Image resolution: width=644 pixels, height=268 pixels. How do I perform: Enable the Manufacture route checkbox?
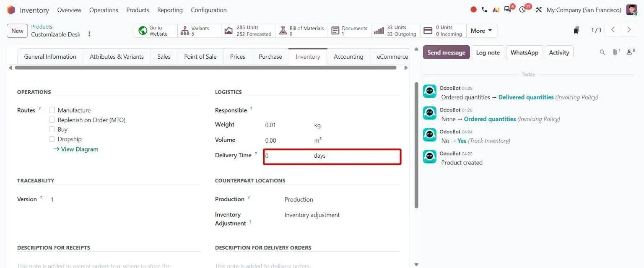[52, 110]
